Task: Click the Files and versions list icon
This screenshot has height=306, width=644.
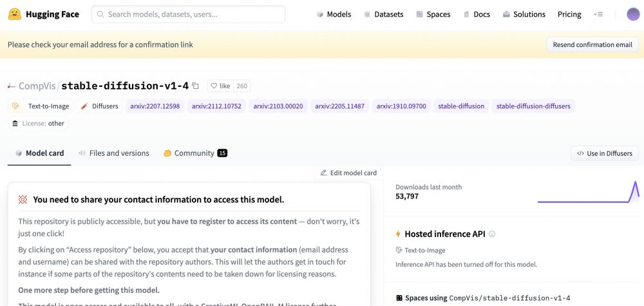Action: [x=82, y=153]
